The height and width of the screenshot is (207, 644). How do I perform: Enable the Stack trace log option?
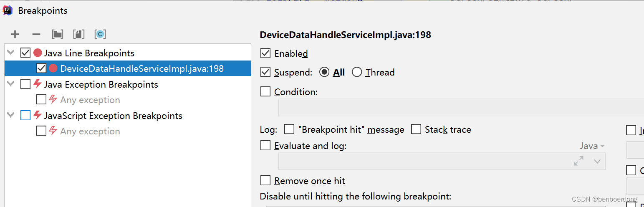pos(416,129)
